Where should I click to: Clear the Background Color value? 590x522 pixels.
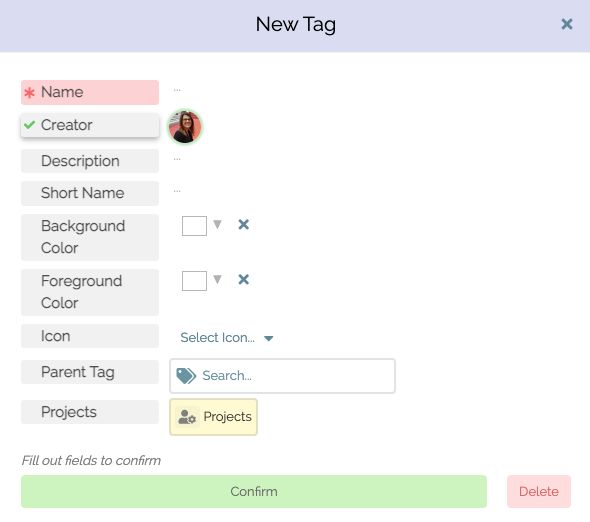(243, 225)
